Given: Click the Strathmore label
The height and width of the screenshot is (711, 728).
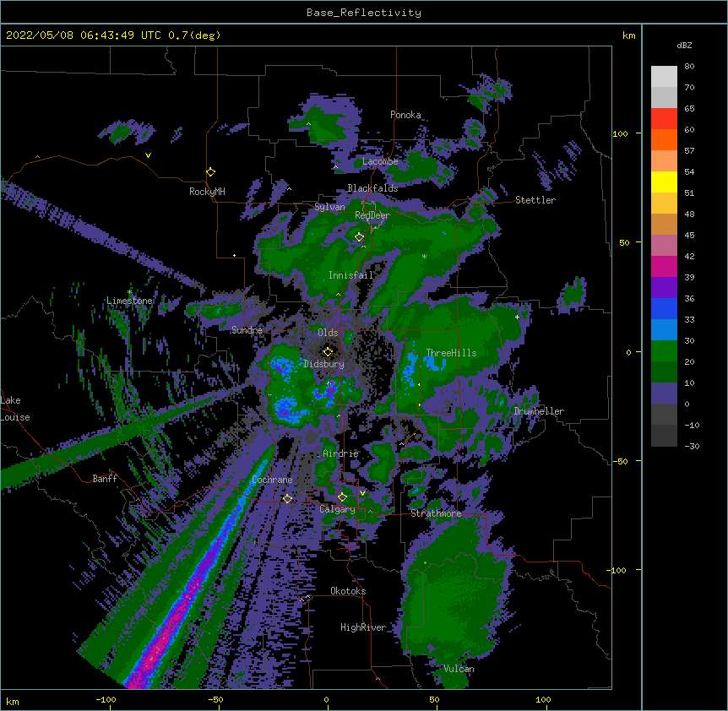Looking at the screenshot, I should [x=436, y=513].
